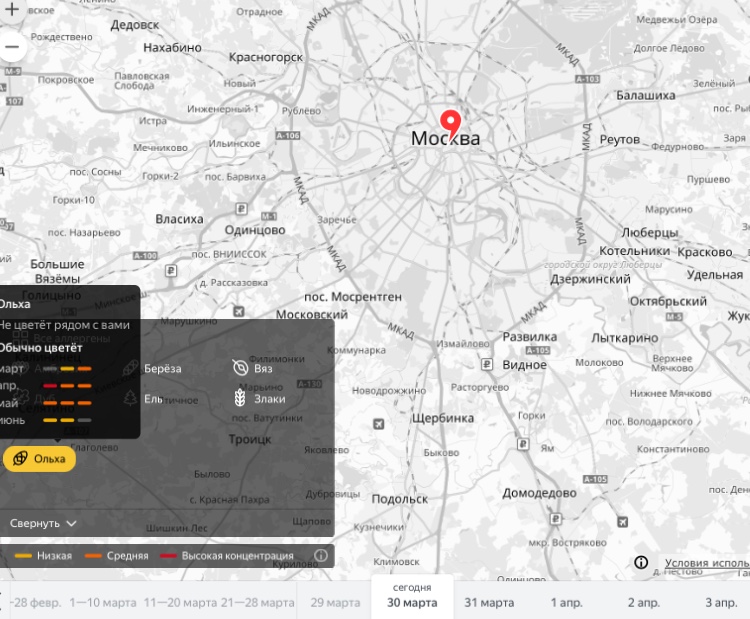This screenshot has height=619, width=750.
Task: Open the info icon beside concentration legend
Action: tap(321, 555)
